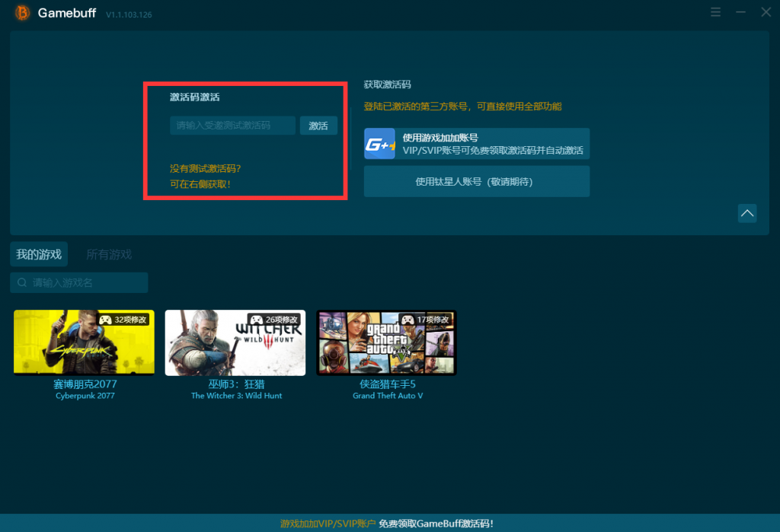Minimize the Gamebuff window
This screenshot has height=532, width=780.
point(740,12)
